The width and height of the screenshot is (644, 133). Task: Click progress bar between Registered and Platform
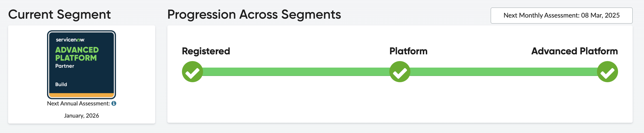point(296,72)
